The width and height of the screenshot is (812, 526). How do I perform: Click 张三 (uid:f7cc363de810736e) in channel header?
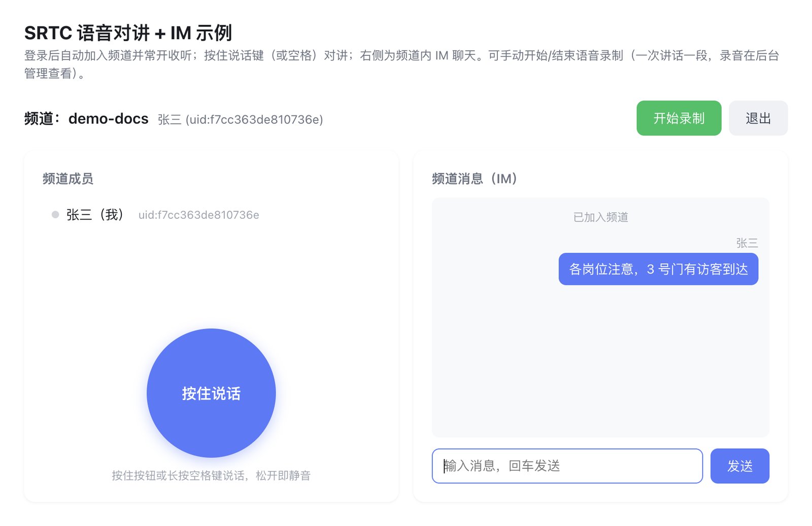[x=240, y=119]
